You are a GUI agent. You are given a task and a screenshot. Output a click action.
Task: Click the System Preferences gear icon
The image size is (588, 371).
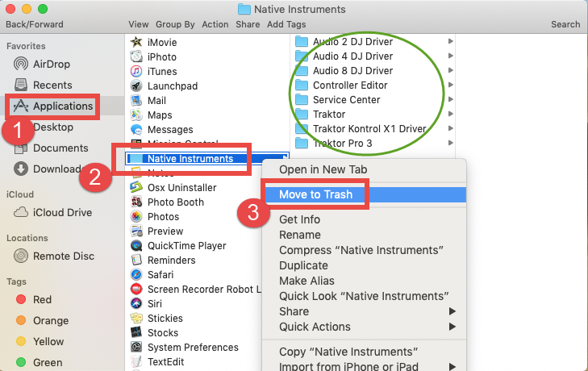click(x=136, y=348)
